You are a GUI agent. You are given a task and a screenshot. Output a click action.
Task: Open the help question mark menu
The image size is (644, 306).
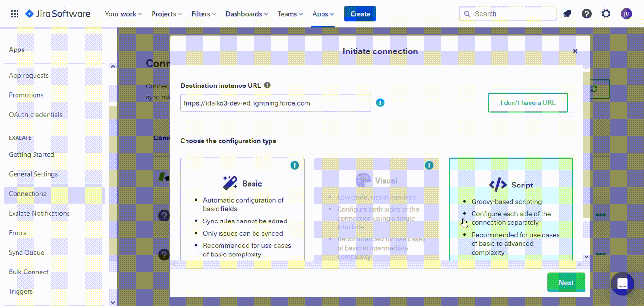587,14
